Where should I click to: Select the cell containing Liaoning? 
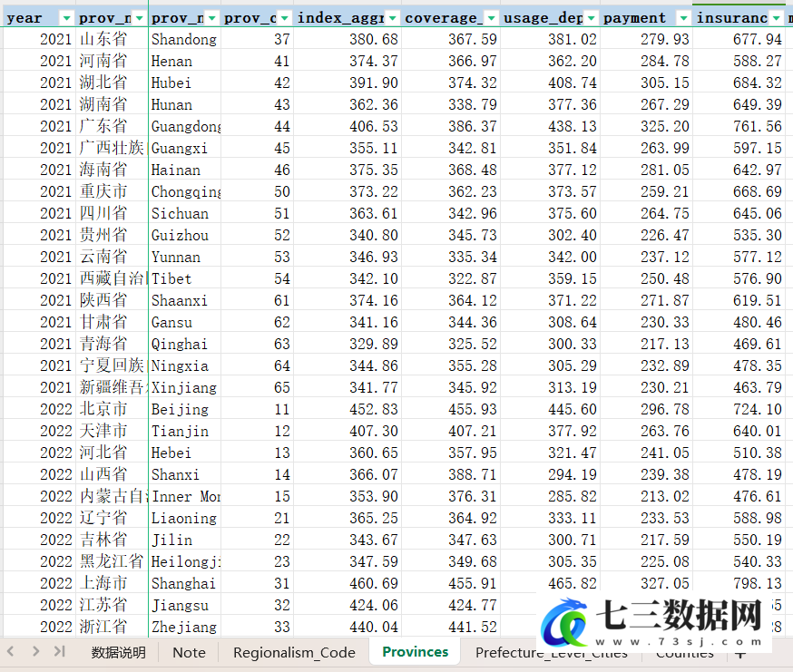pos(184,517)
